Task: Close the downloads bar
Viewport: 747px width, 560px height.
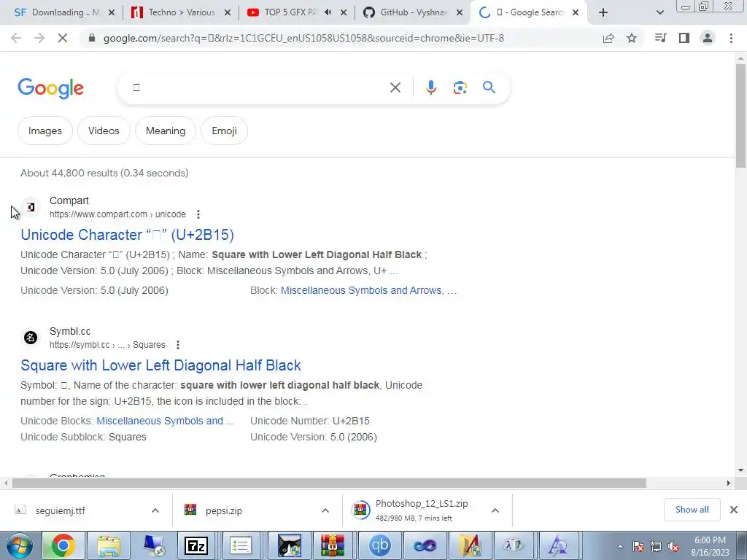Action: [734, 510]
